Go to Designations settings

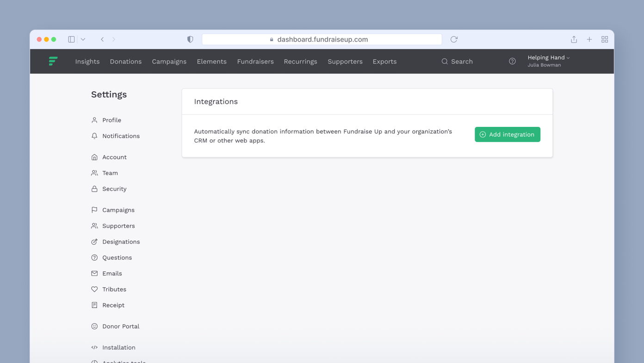pyautogui.click(x=121, y=241)
